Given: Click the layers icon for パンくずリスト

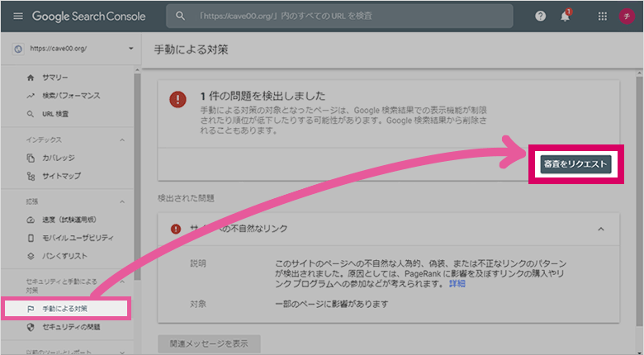Looking at the screenshot, I should (x=31, y=256).
